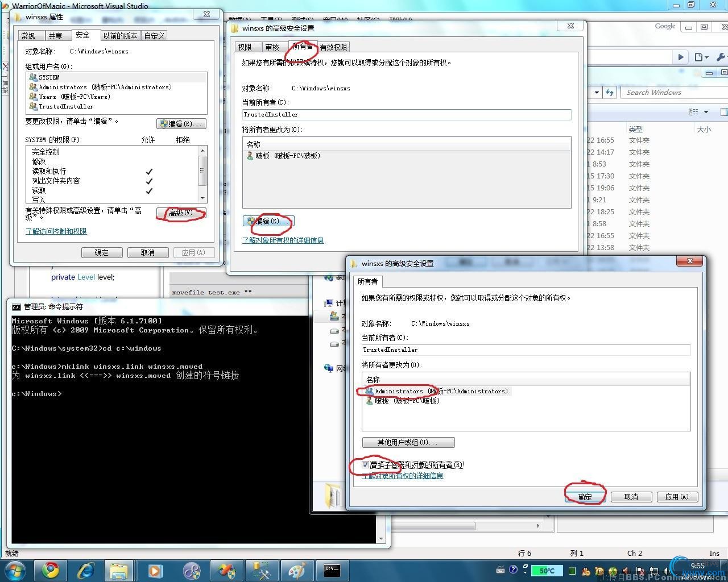Select the 共享 tab in winsxs properties
The image size is (728, 582).
(55, 36)
